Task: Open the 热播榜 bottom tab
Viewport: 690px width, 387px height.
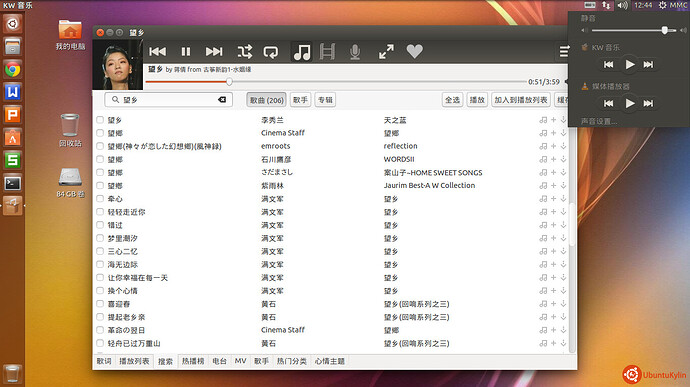Action: 193,361
